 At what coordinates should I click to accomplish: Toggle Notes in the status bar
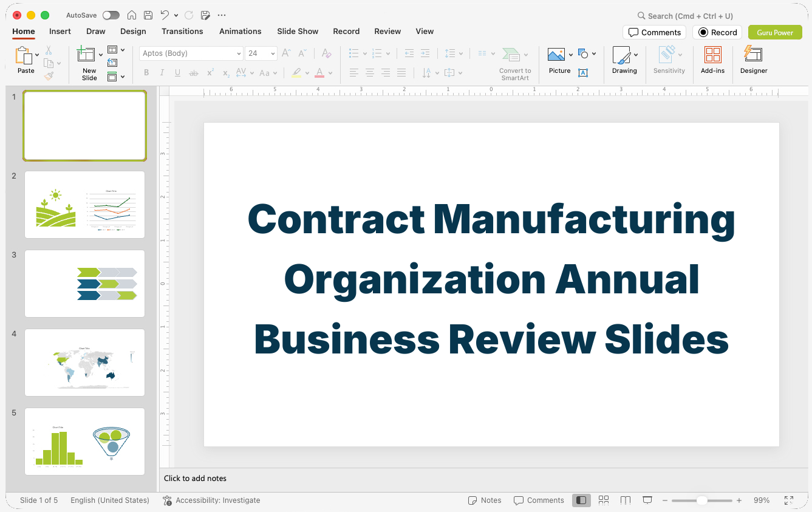point(485,500)
